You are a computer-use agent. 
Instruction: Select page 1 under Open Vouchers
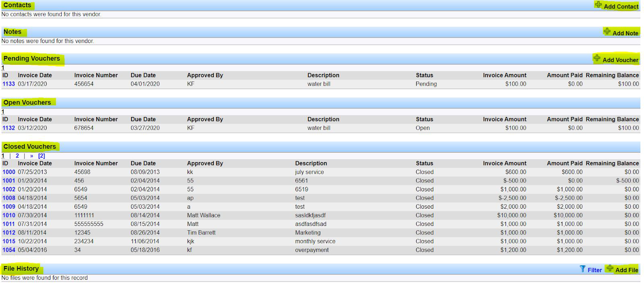pyautogui.click(x=3, y=112)
